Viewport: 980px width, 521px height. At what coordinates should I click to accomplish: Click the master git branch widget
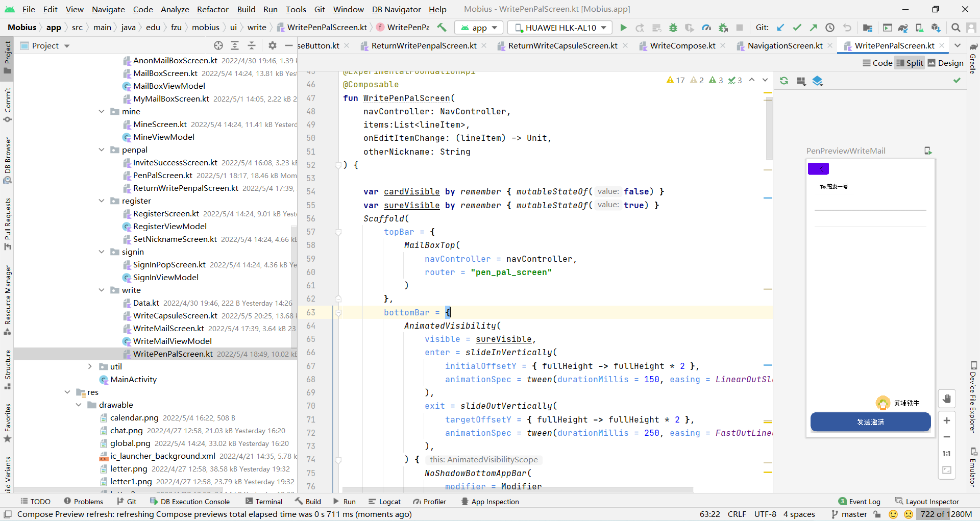849,514
